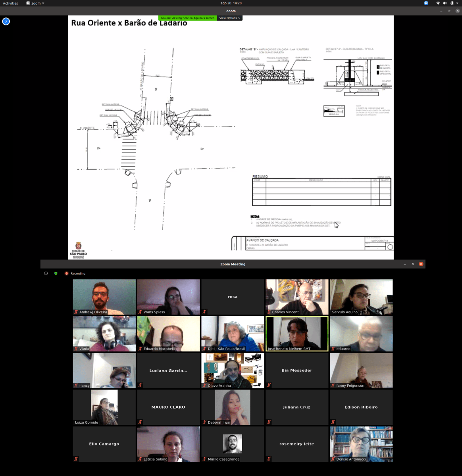Screen dimensions: 462x476
Task: Click the green encryption shield icon
Action: coord(56,273)
